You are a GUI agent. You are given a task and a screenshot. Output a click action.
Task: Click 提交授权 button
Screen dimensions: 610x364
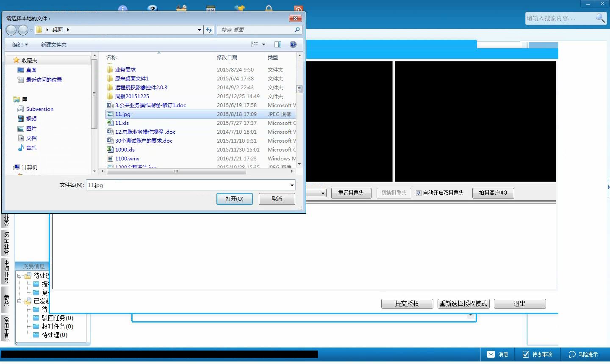point(407,303)
